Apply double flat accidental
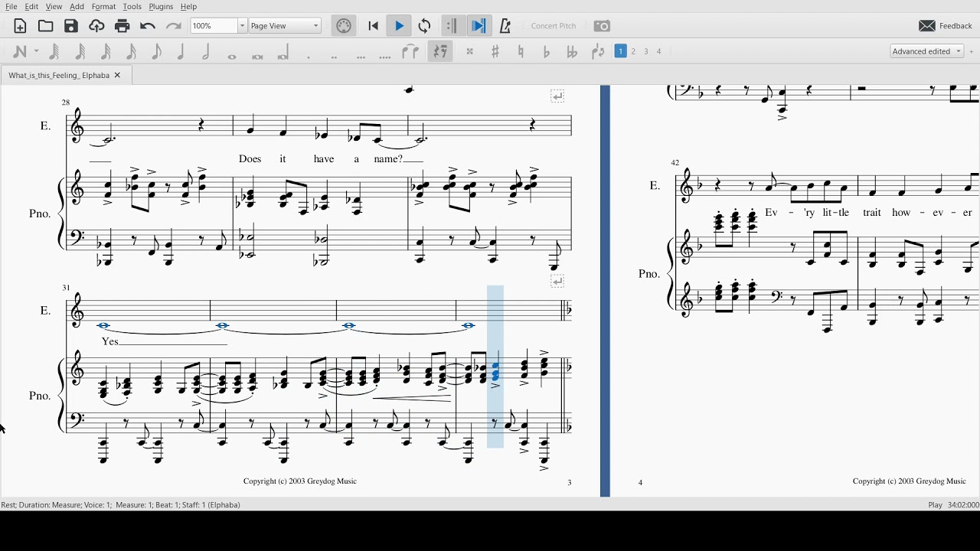The height and width of the screenshot is (551, 980). pyautogui.click(x=572, y=51)
